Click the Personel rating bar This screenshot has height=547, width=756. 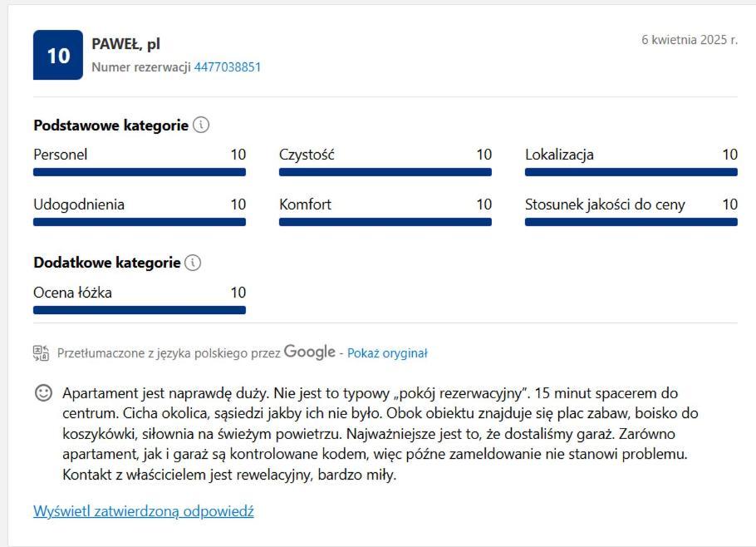coord(140,172)
